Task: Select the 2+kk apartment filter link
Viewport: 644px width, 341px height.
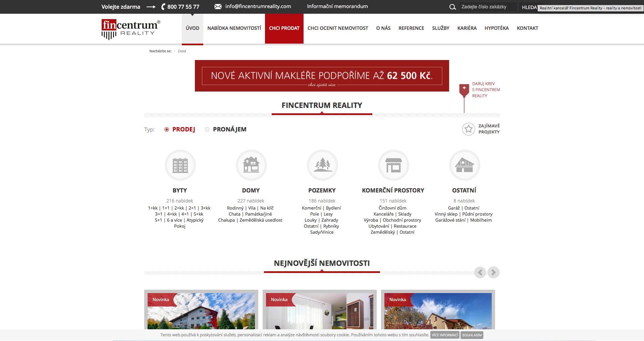Action: 179,208
